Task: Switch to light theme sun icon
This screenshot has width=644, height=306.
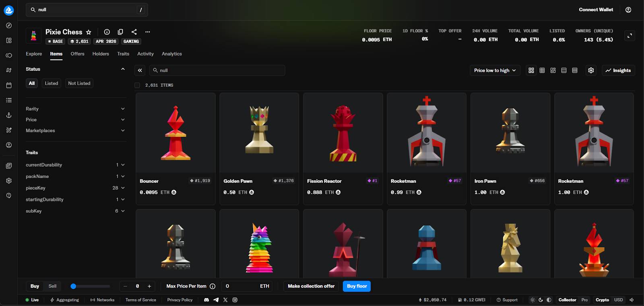Action: pos(533,300)
